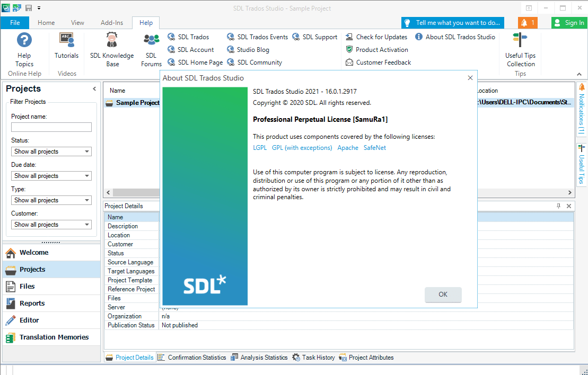Image resolution: width=588 pixels, height=375 pixels.
Task: Open SDL Home Page link
Action: (195, 62)
